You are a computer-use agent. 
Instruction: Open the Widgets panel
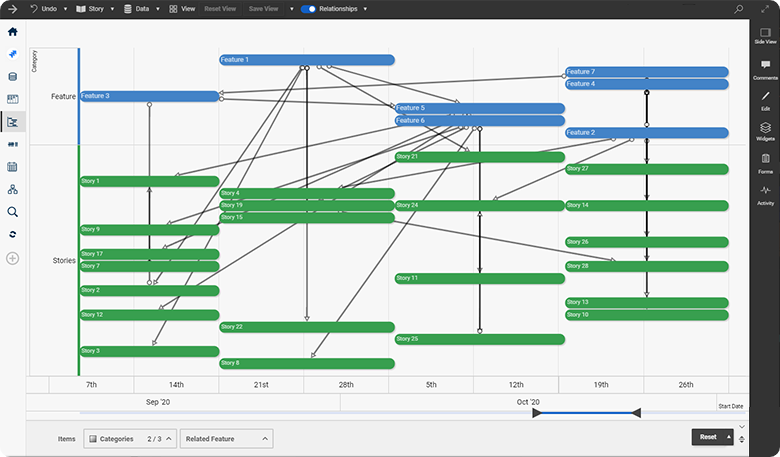(765, 132)
